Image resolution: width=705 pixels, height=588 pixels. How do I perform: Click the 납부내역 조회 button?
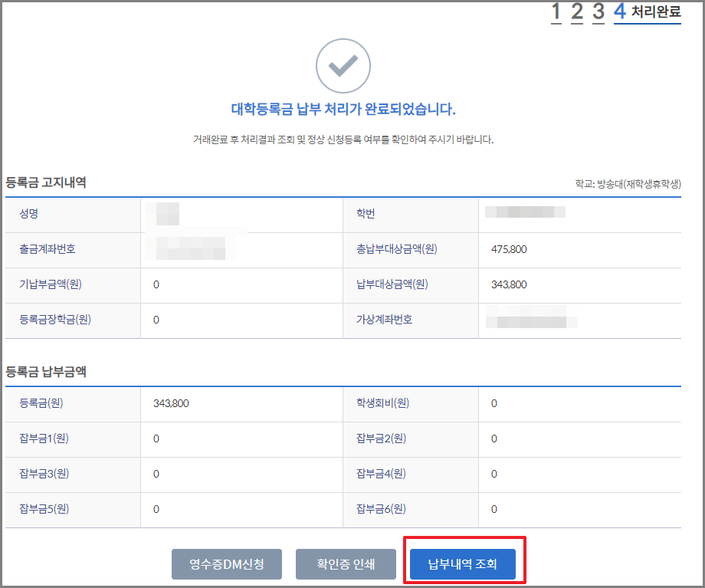point(463,564)
